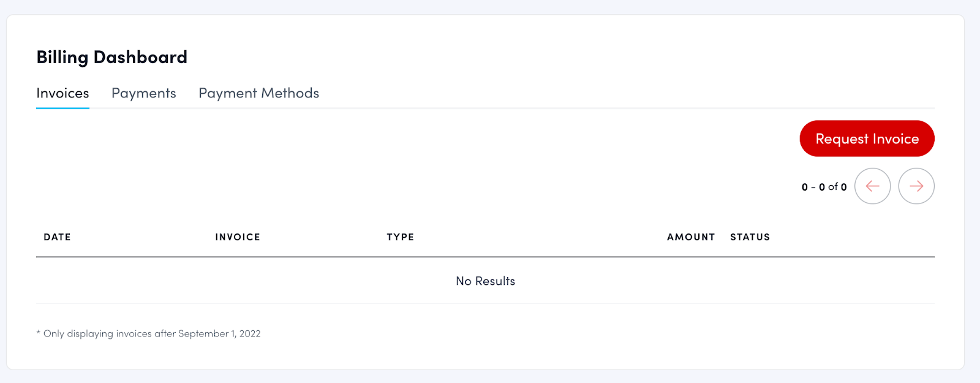Click the '0 - 0' range in the pagination
This screenshot has width=980, height=383.
point(813,187)
